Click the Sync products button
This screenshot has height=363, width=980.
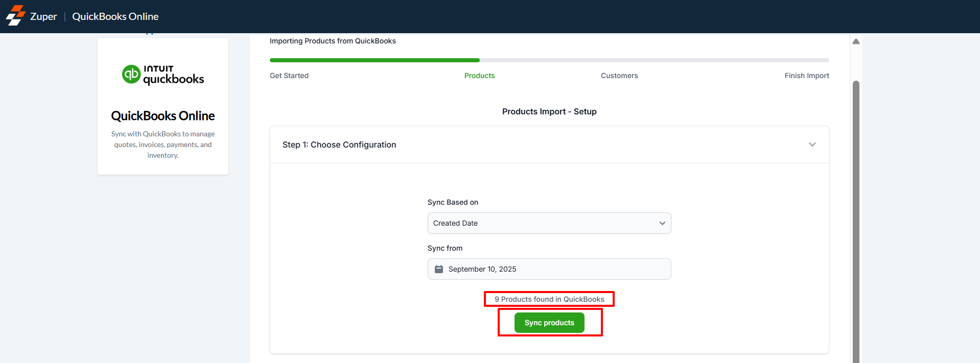(x=549, y=323)
